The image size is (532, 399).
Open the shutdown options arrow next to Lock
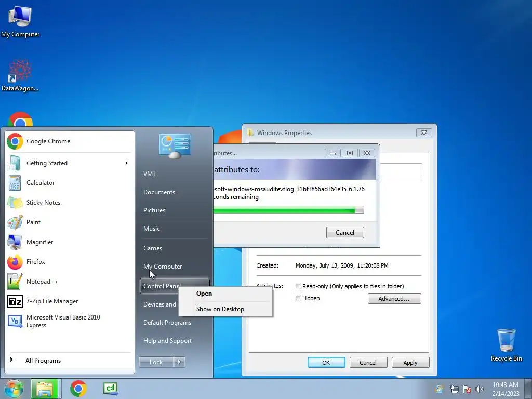179,362
